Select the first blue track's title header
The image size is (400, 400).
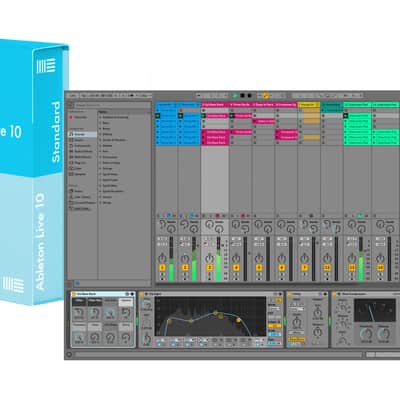(x=166, y=105)
